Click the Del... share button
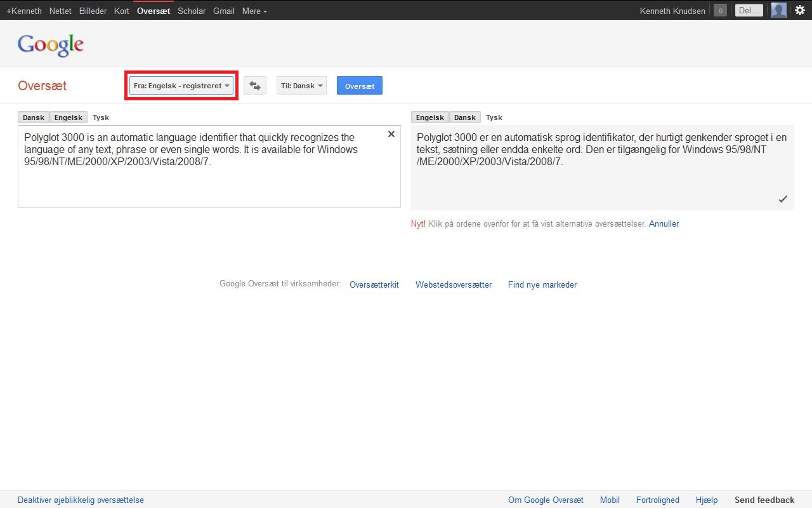 coord(749,10)
